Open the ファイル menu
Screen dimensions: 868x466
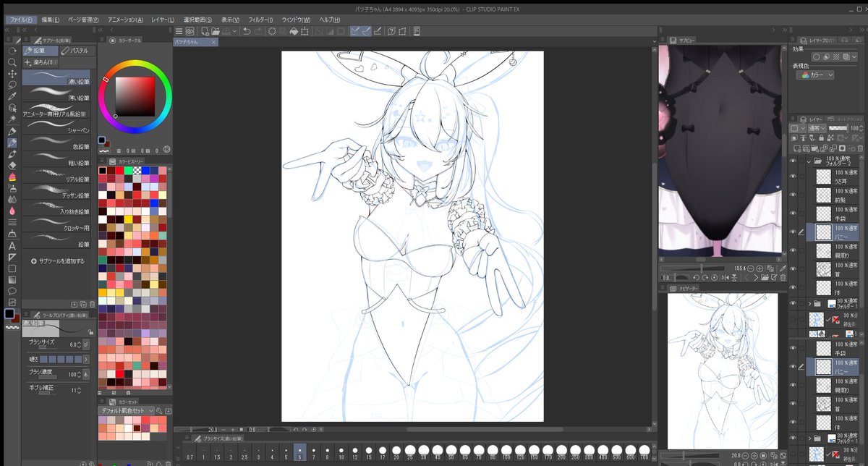tap(21, 20)
